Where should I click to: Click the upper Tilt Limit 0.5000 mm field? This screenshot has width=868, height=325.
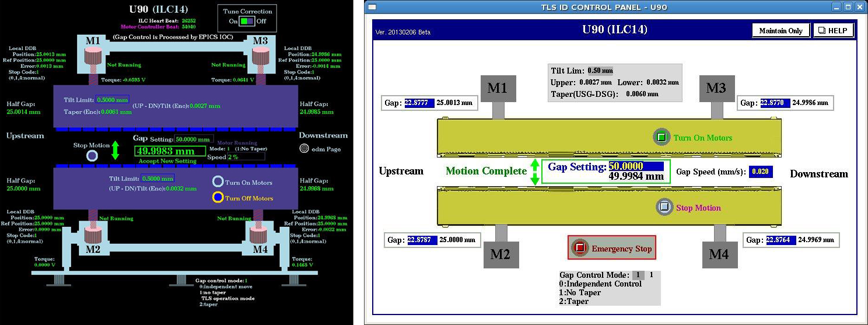113,100
